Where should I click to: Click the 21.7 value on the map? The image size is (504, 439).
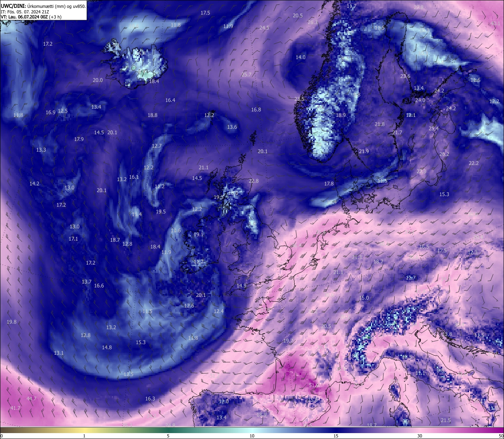click(397, 133)
